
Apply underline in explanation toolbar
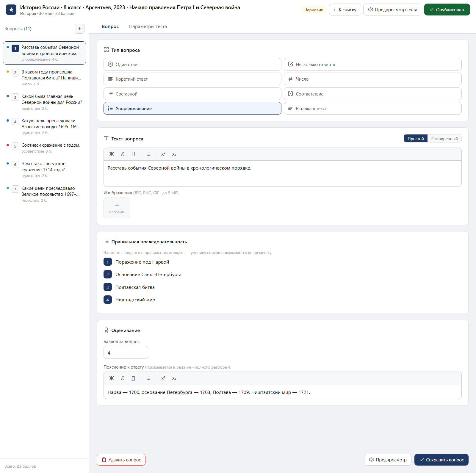tap(133, 378)
